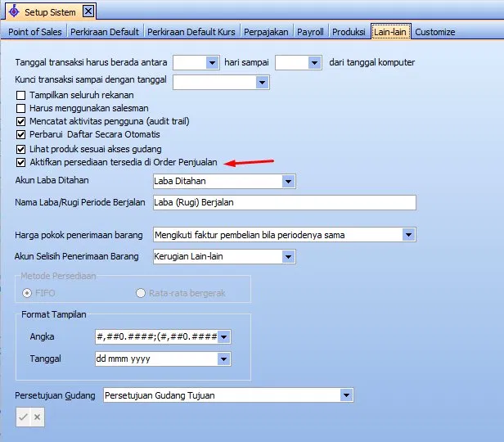This screenshot has height=442, width=504.
Task: Click the 'Format Tampilan' group title
Action: click(54, 314)
